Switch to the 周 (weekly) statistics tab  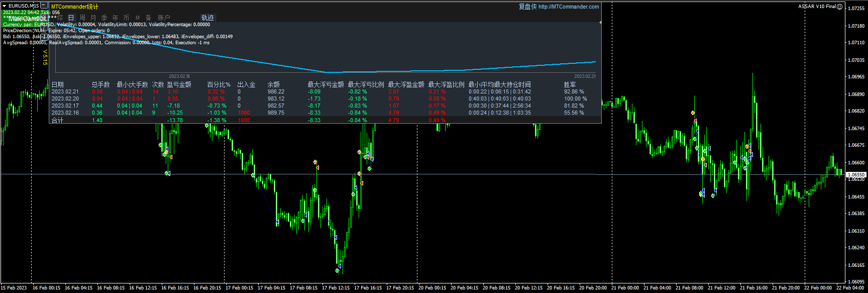[82, 18]
